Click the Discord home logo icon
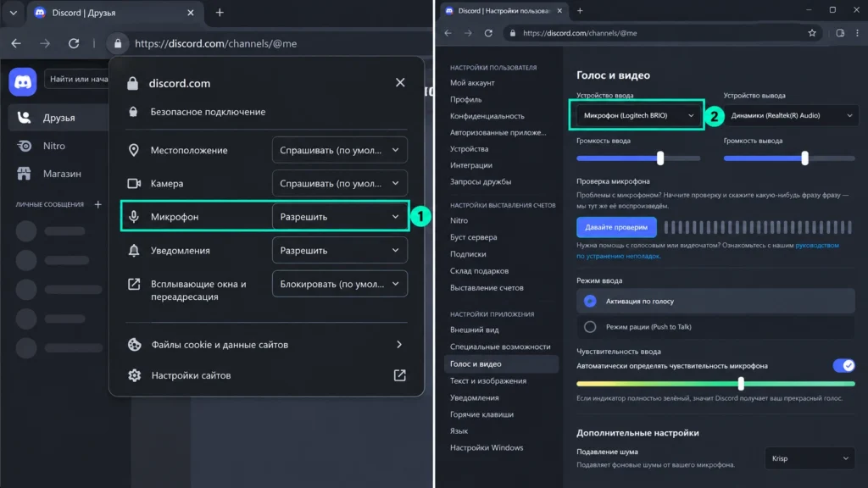 point(23,82)
